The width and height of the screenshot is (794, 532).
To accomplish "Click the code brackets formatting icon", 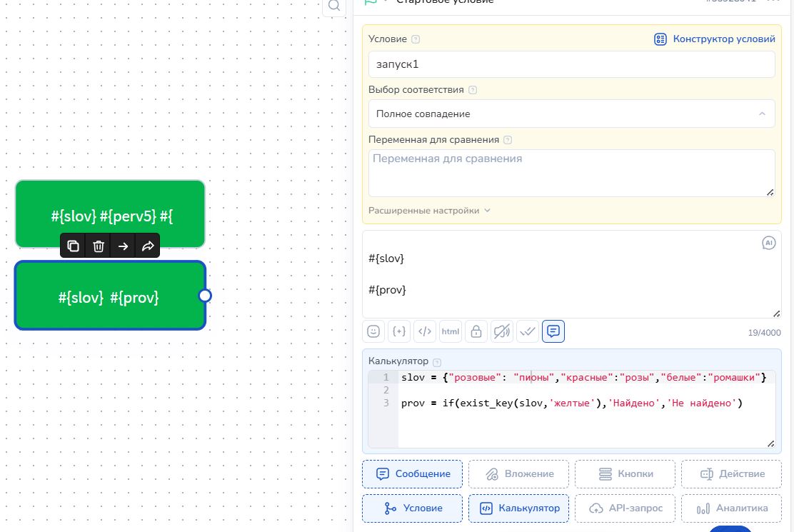I will 425,331.
